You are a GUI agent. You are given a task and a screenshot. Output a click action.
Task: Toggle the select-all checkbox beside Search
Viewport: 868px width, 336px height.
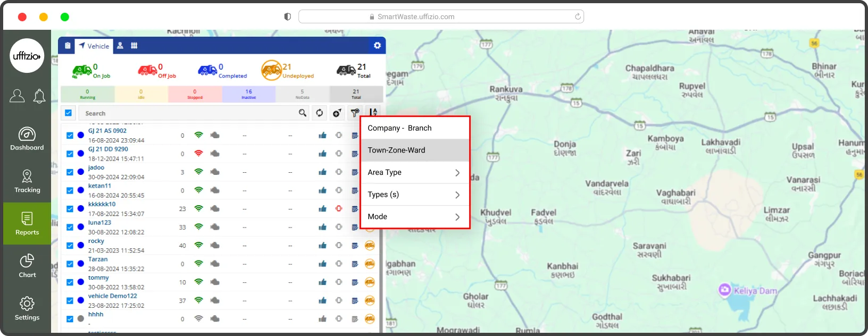68,113
